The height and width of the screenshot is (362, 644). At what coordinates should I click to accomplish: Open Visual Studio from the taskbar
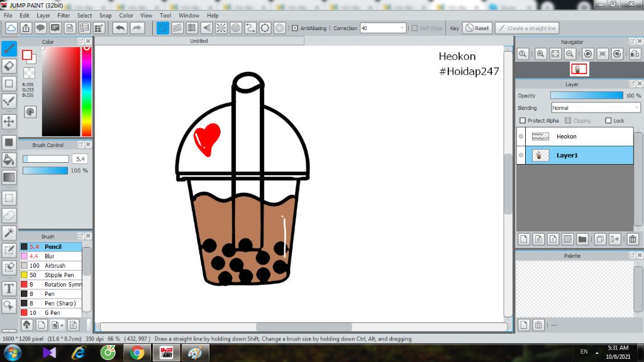(49, 353)
